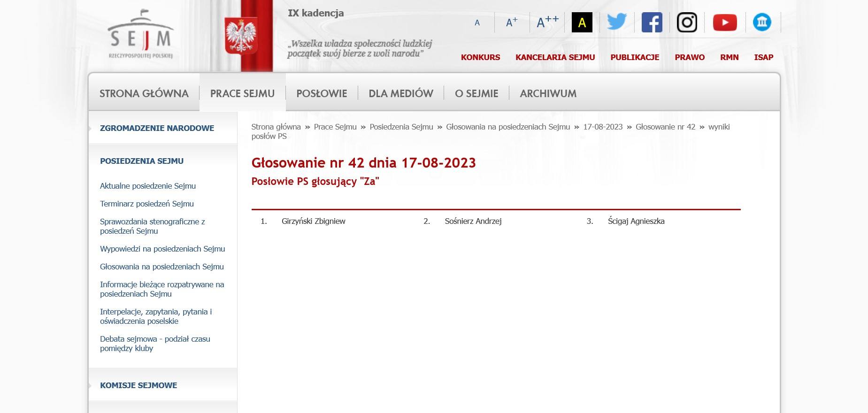The height and width of the screenshot is (413, 868).
Task: Click the blue museum building icon
Action: 761,22
